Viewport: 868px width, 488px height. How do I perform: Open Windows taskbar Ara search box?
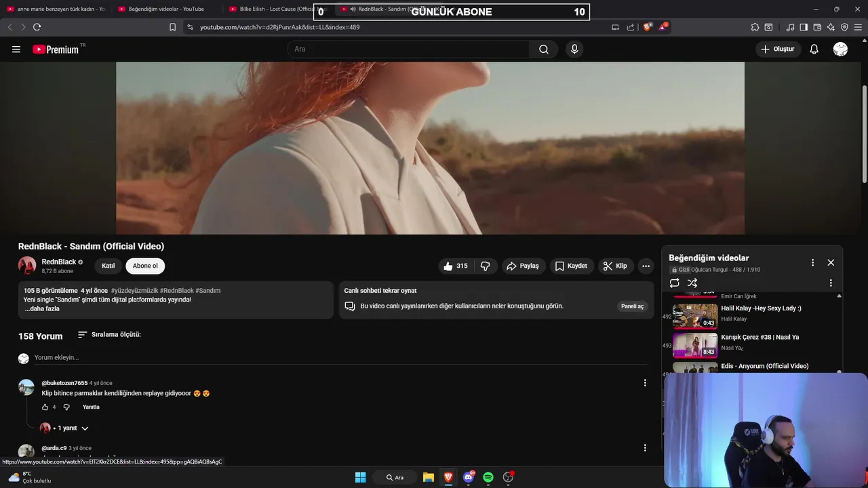(x=395, y=477)
